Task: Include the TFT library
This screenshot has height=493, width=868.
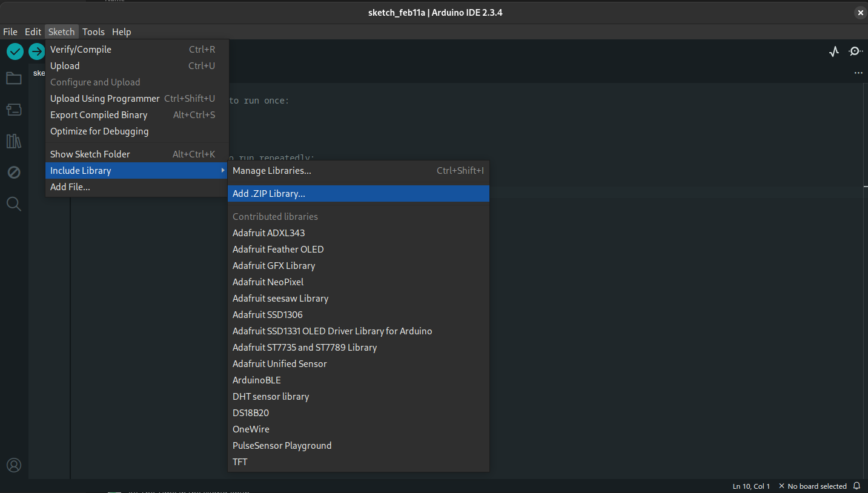Action: [359, 462]
